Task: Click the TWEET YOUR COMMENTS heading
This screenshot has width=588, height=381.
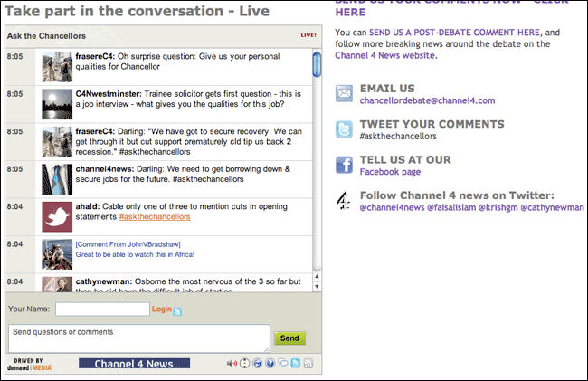Action: [x=432, y=124]
